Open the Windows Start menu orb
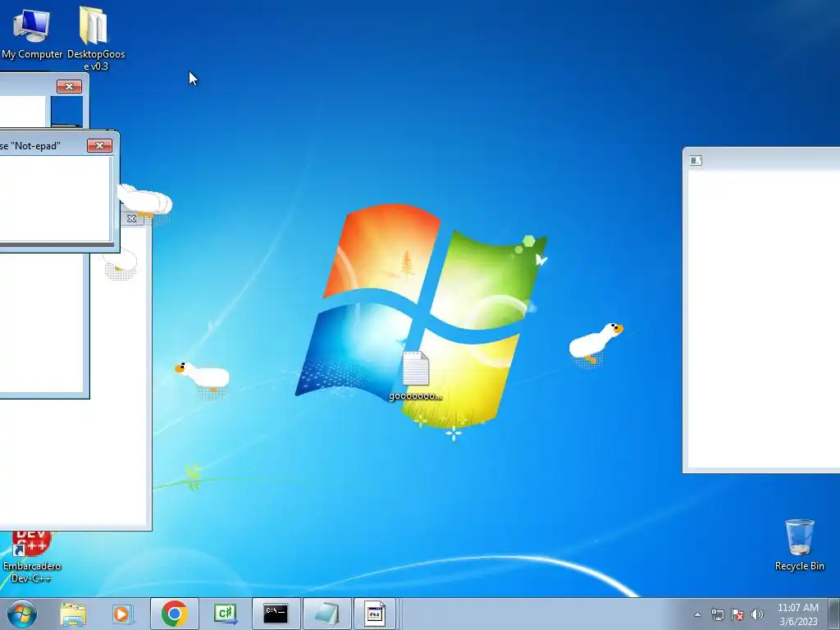The height and width of the screenshot is (630, 840). 22,614
